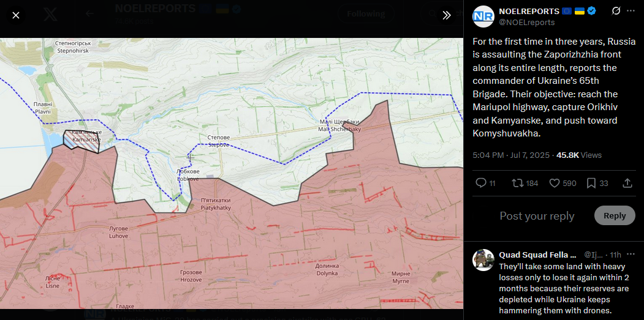This screenshot has height=320, width=644.
Task: Open the 45.8K Views link
Action: 579,155
